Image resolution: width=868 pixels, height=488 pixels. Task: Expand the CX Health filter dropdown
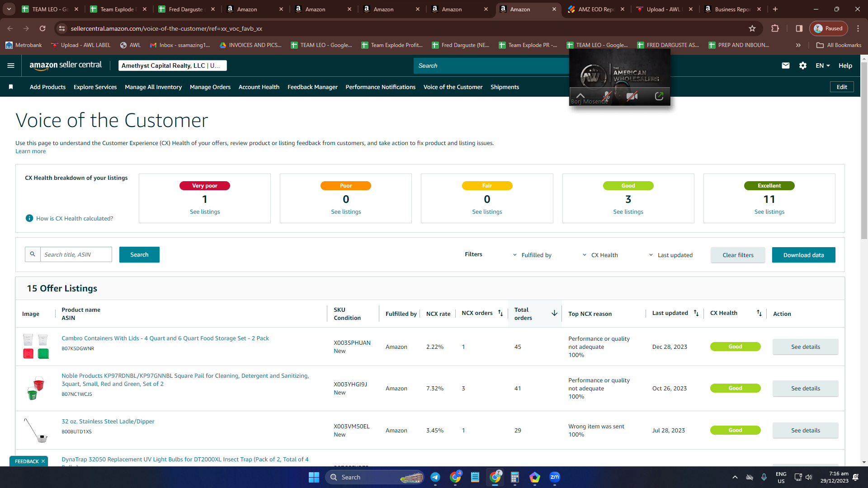[600, 255]
